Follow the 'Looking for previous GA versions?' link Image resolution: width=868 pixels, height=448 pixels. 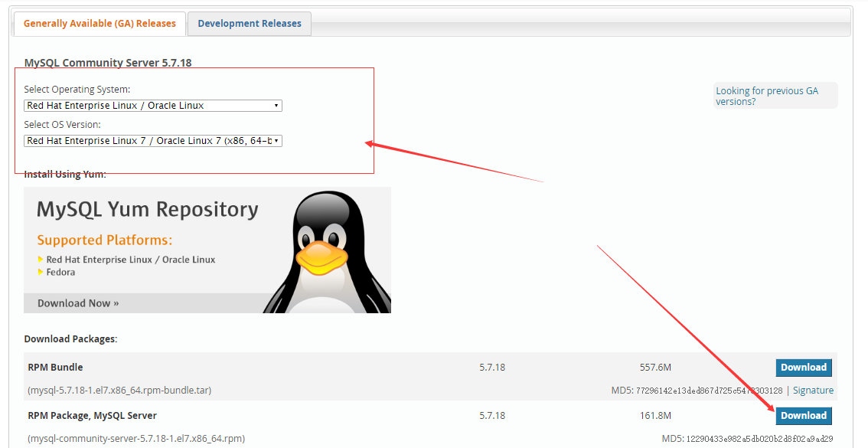(x=767, y=96)
